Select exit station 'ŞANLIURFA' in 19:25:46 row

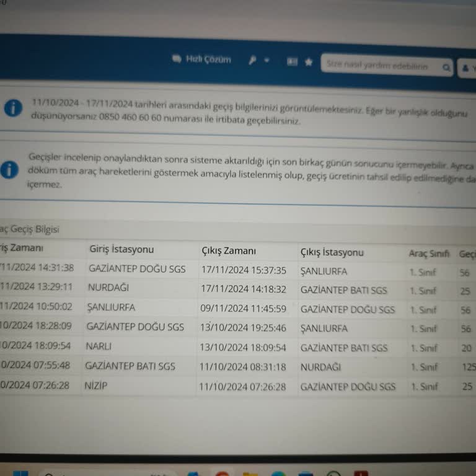(x=324, y=328)
